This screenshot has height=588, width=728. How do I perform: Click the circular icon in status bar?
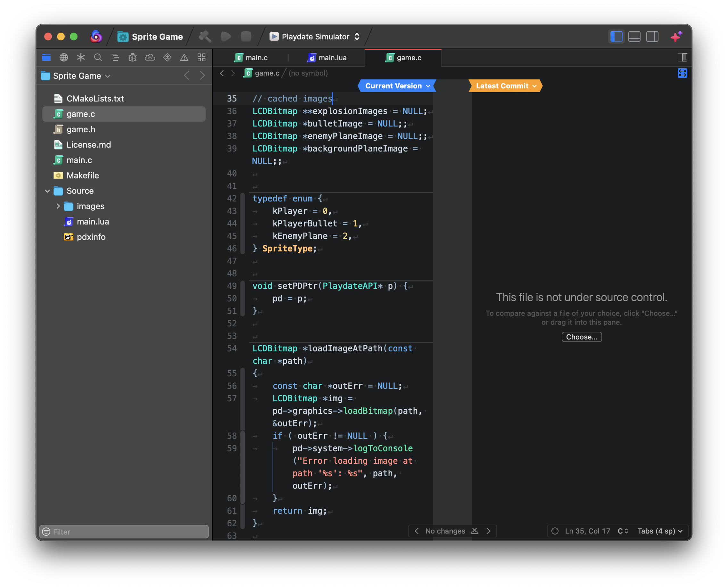(x=555, y=531)
